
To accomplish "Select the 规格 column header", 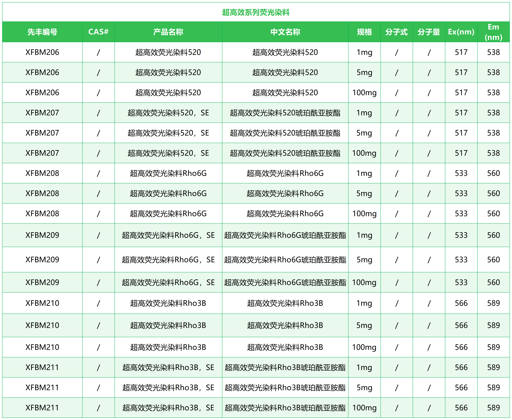I will [364, 32].
